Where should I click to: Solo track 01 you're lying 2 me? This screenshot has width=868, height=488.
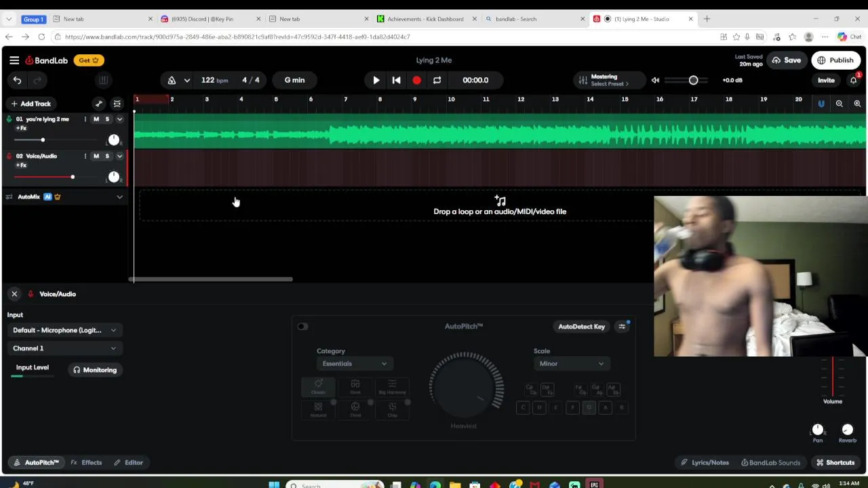coord(107,119)
